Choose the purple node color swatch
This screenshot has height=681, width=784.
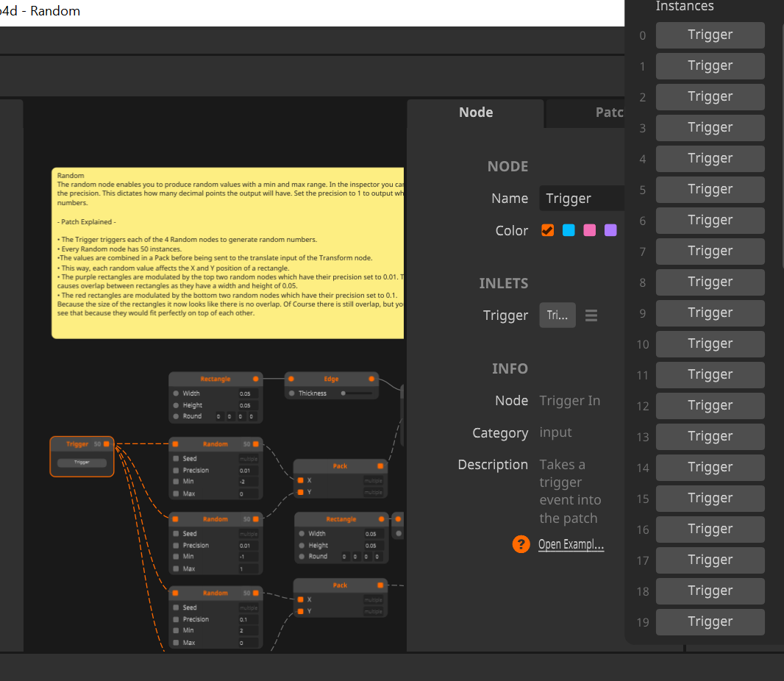(610, 230)
